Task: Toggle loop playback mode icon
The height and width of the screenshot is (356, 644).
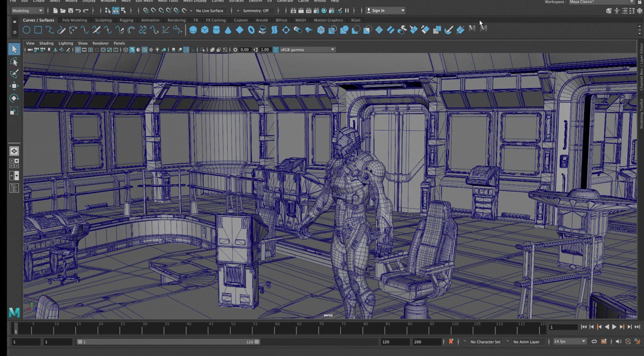Action: coord(594,341)
